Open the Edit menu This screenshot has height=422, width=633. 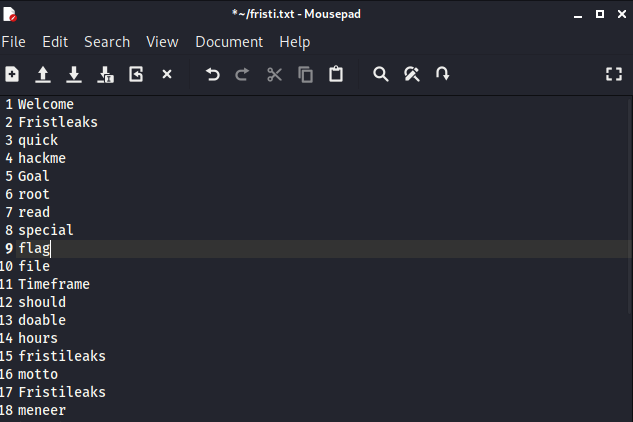tap(55, 42)
